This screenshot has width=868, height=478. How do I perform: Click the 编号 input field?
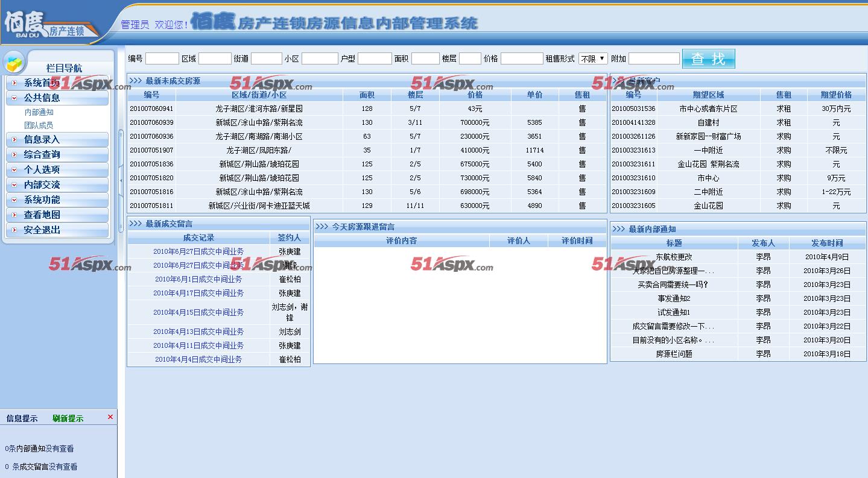(x=162, y=58)
